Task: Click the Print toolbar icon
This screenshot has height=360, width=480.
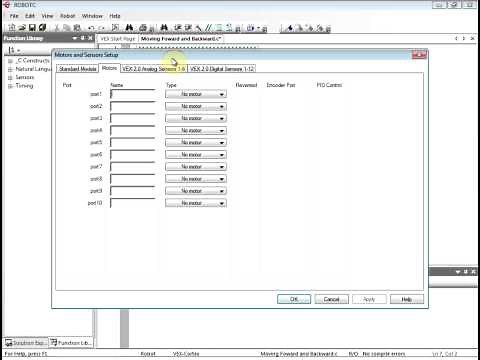Action: tap(143, 28)
